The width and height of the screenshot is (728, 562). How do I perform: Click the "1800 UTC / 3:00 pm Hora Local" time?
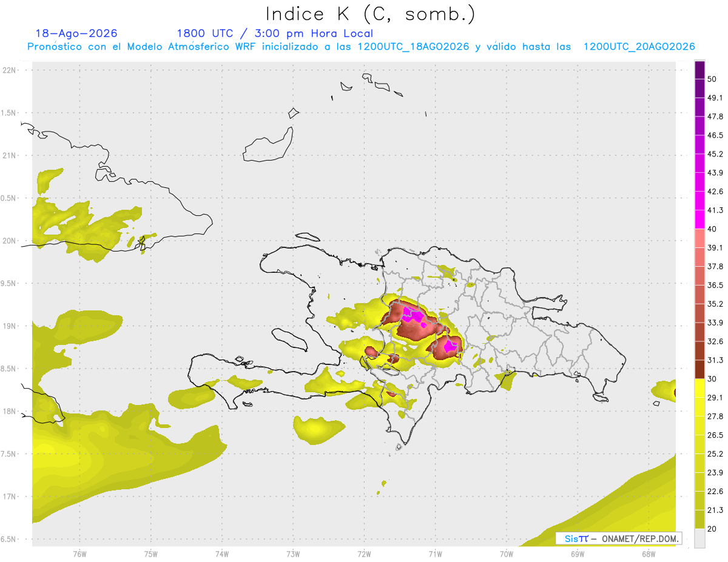point(275,33)
